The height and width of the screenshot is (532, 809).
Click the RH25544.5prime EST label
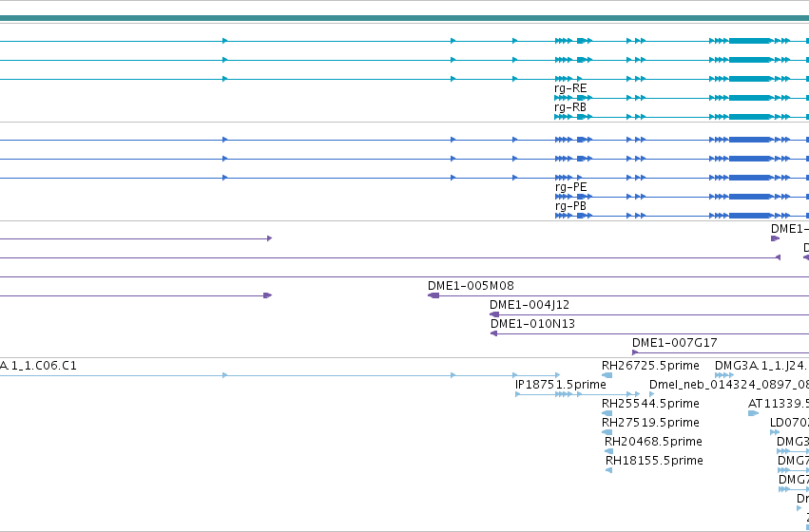pyautogui.click(x=650, y=404)
